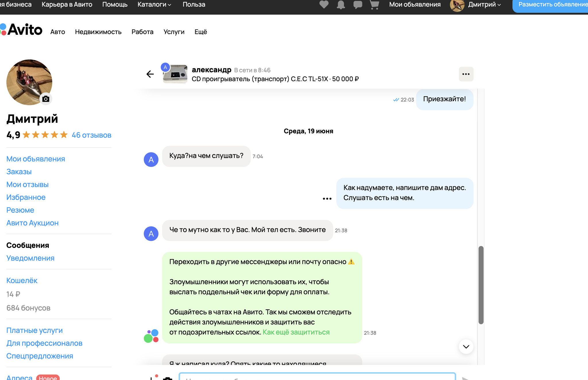
Task: Click 'Как ещё защититься' link
Action: coord(296,332)
